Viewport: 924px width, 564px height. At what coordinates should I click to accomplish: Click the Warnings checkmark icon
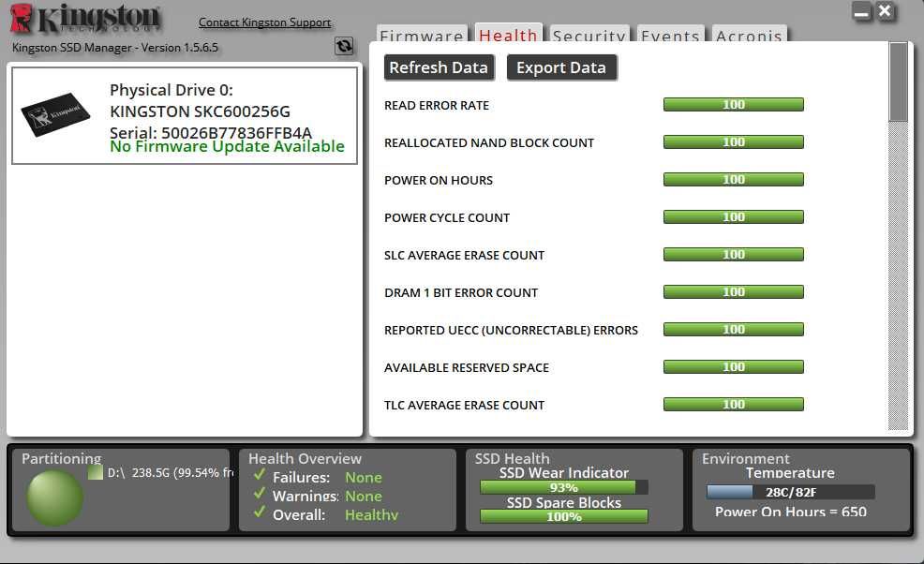(260, 494)
